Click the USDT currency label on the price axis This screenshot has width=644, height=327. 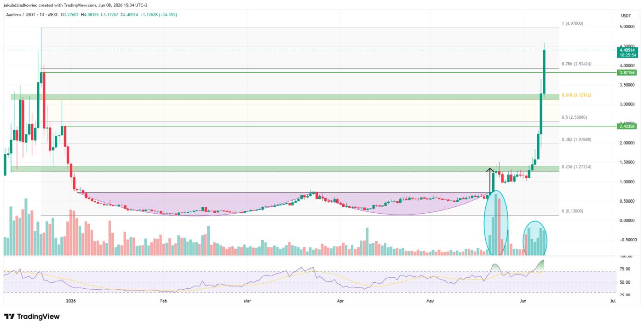pyautogui.click(x=626, y=16)
